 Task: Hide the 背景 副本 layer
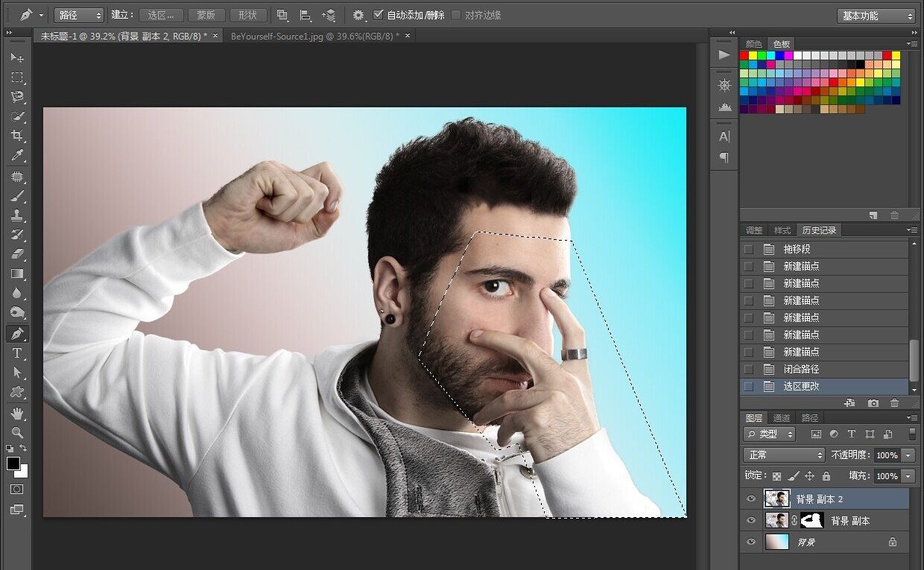[x=751, y=521]
